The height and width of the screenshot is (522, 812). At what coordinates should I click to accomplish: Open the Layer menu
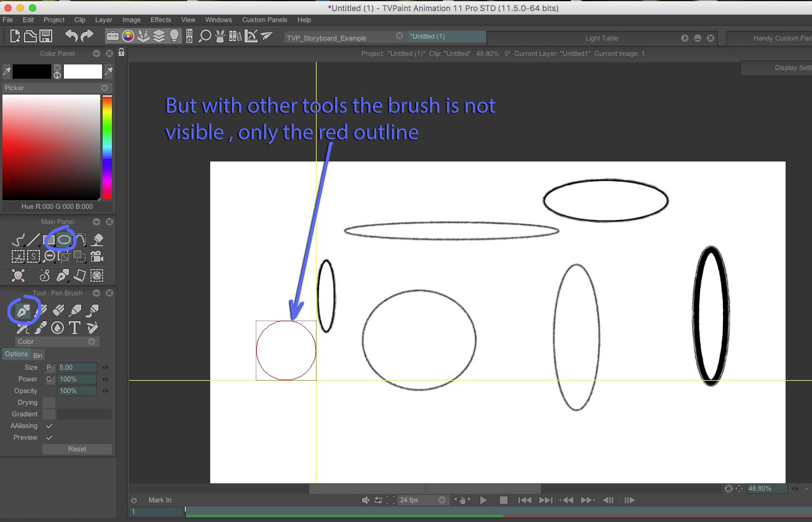pyautogui.click(x=104, y=20)
